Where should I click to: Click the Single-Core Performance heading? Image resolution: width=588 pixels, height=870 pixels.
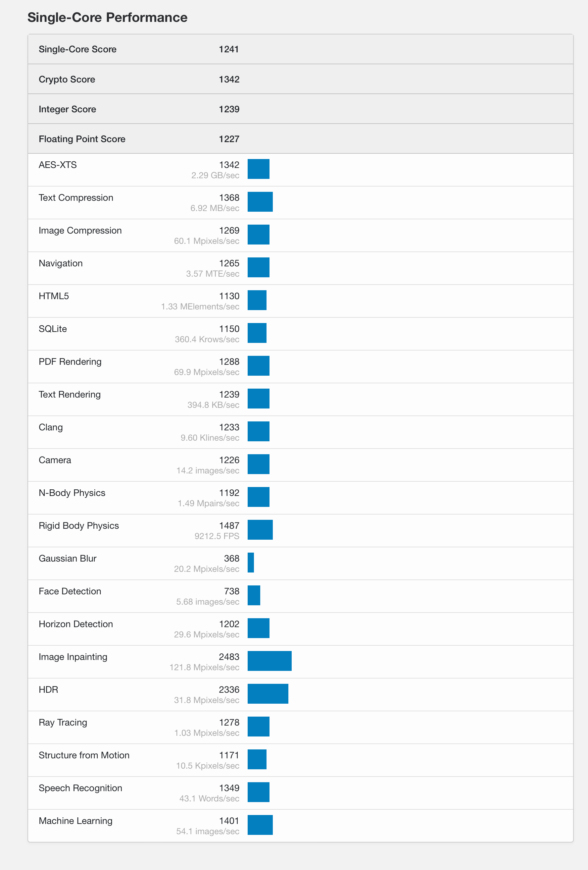107,18
